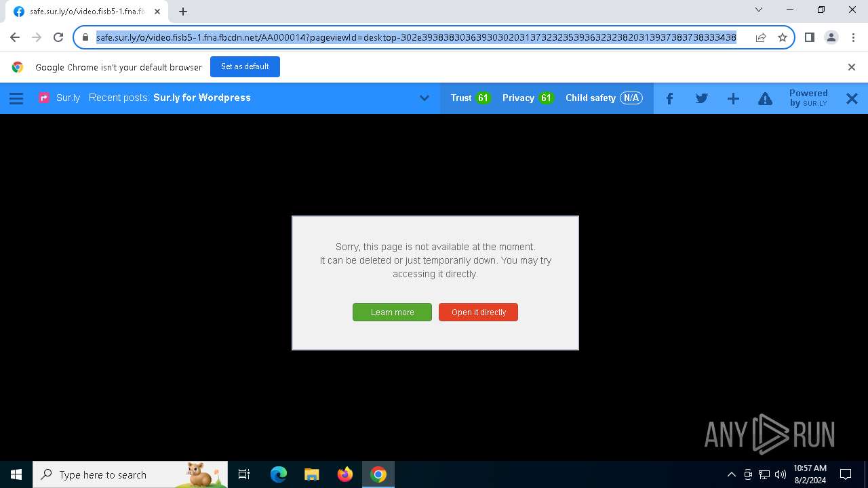Open the Chrome three-dot menu
The height and width of the screenshot is (488, 868).
coord(852,37)
